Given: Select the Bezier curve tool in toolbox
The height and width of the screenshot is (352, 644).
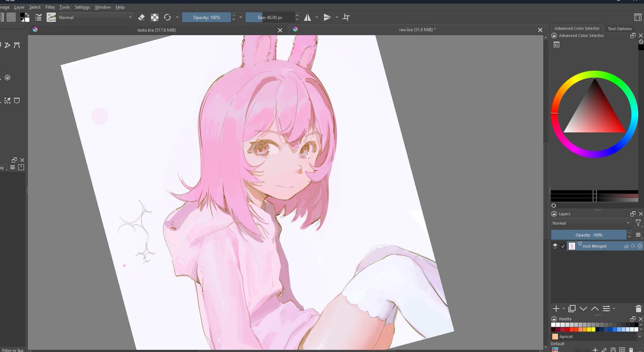Looking at the screenshot, I should point(17,45).
